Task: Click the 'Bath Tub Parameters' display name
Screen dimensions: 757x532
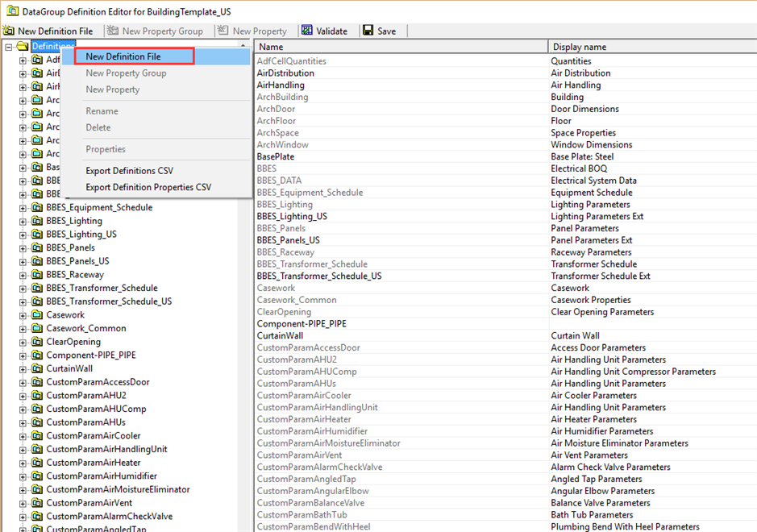Action: point(592,514)
